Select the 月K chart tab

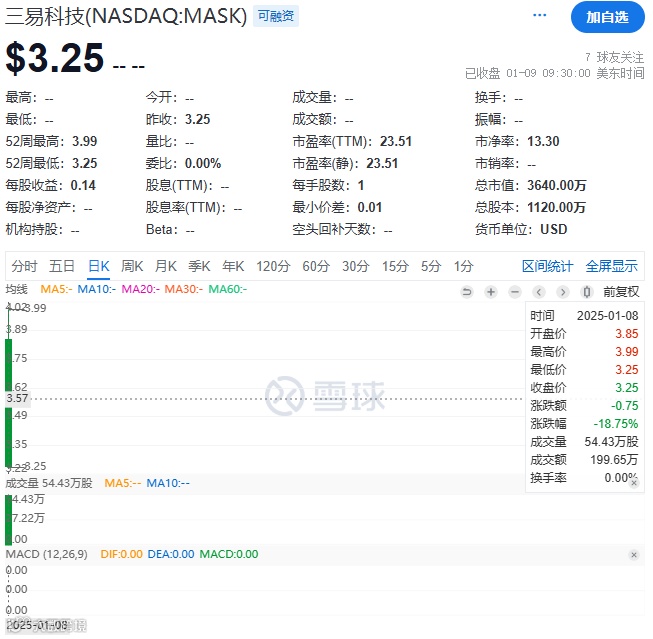(x=166, y=266)
